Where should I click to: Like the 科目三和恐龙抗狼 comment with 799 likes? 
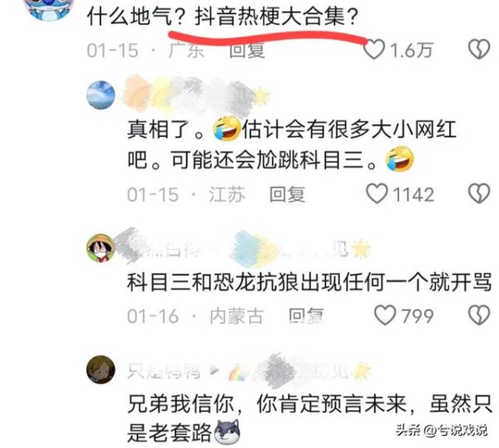pos(385,315)
